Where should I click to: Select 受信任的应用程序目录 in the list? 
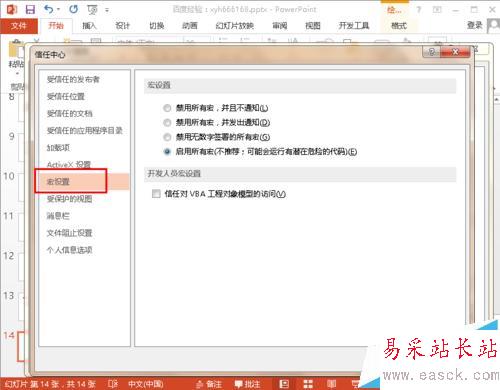click(84, 131)
